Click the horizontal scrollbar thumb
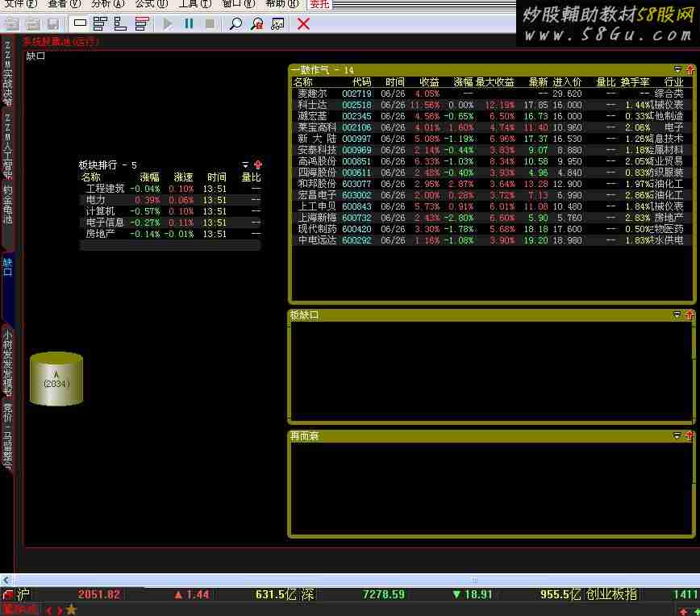The width and height of the screenshot is (700, 616). [x=473, y=580]
